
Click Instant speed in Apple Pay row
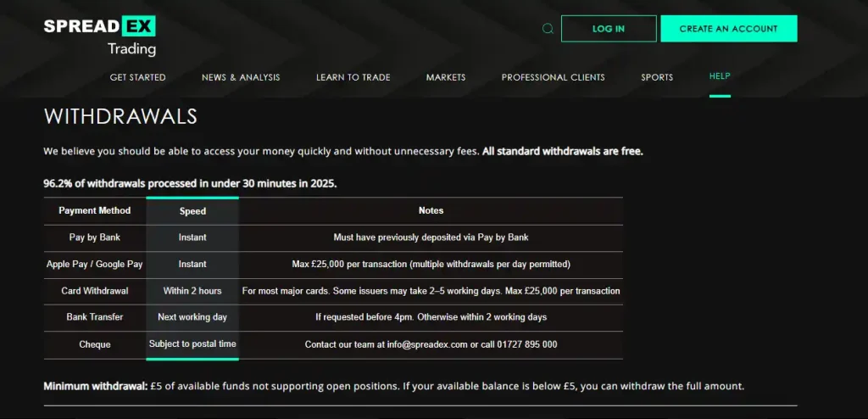(x=192, y=265)
